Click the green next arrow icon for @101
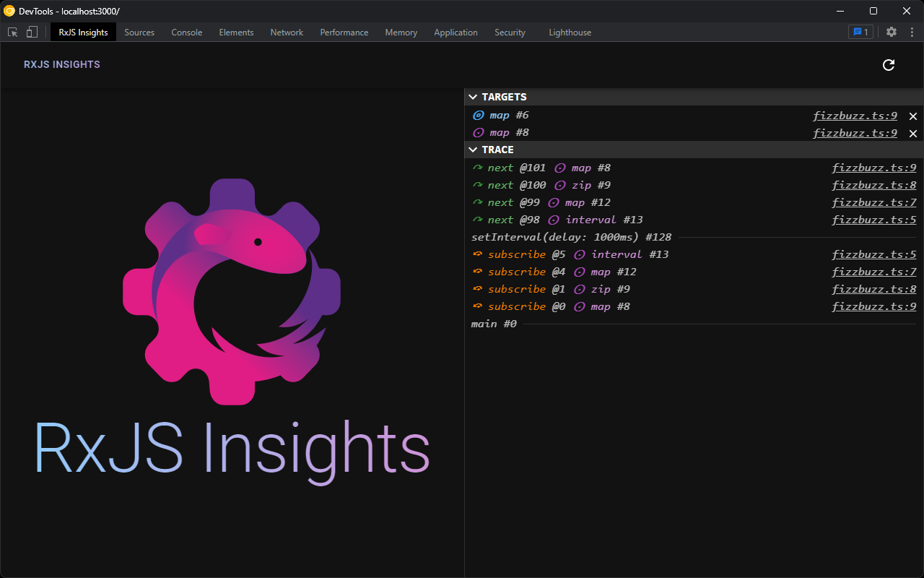 point(477,168)
